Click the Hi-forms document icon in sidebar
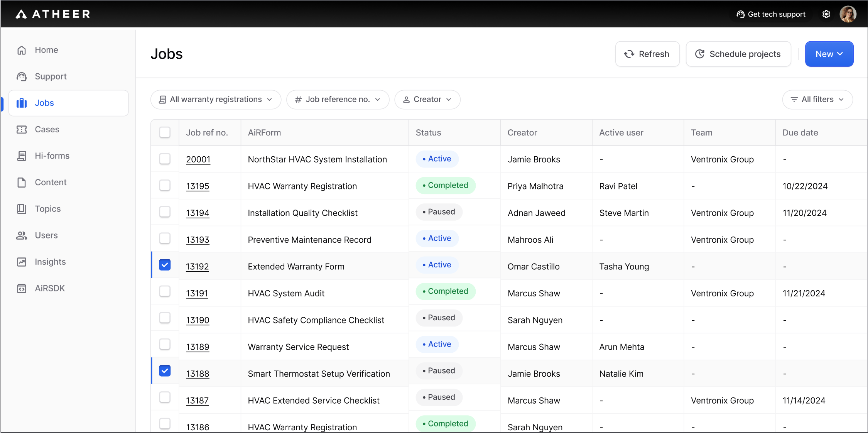The height and width of the screenshot is (433, 868). [22, 156]
